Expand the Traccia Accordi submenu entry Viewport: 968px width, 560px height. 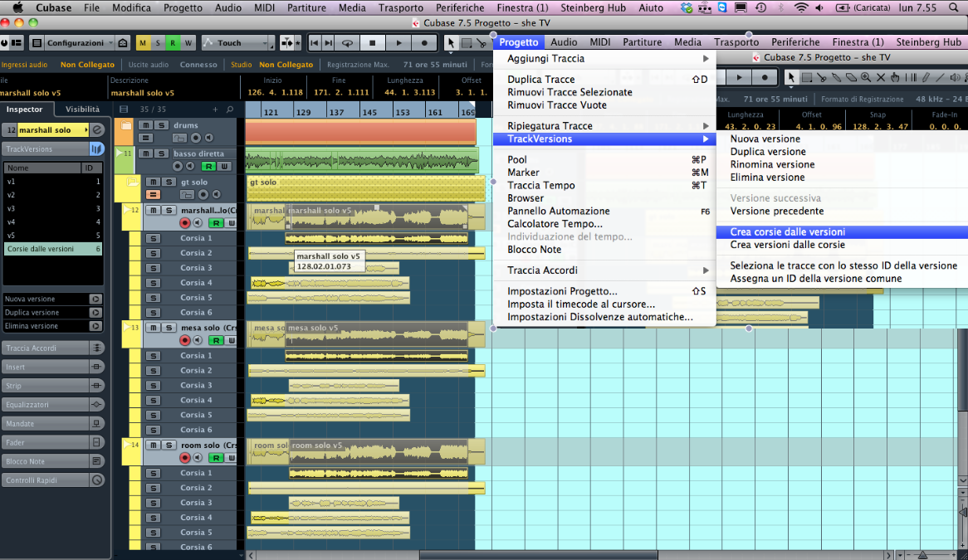605,270
